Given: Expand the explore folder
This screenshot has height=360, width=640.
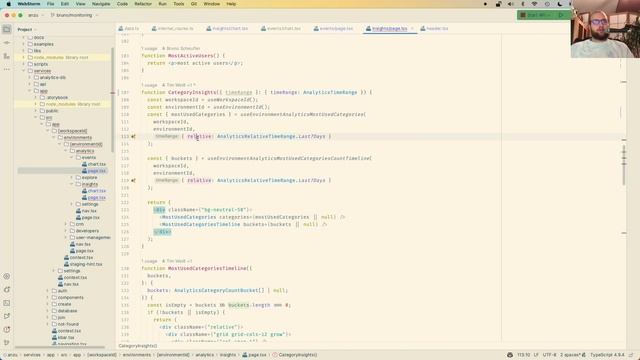Looking at the screenshot, I should (x=71, y=177).
